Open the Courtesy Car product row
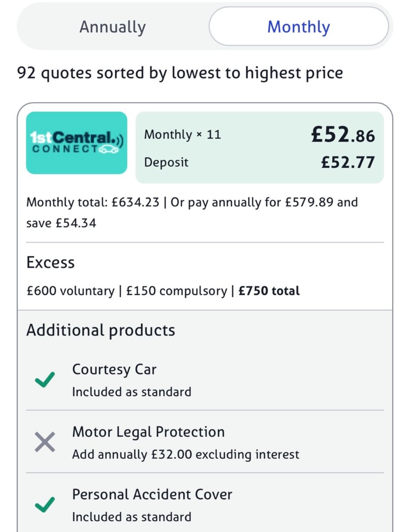 click(x=205, y=380)
